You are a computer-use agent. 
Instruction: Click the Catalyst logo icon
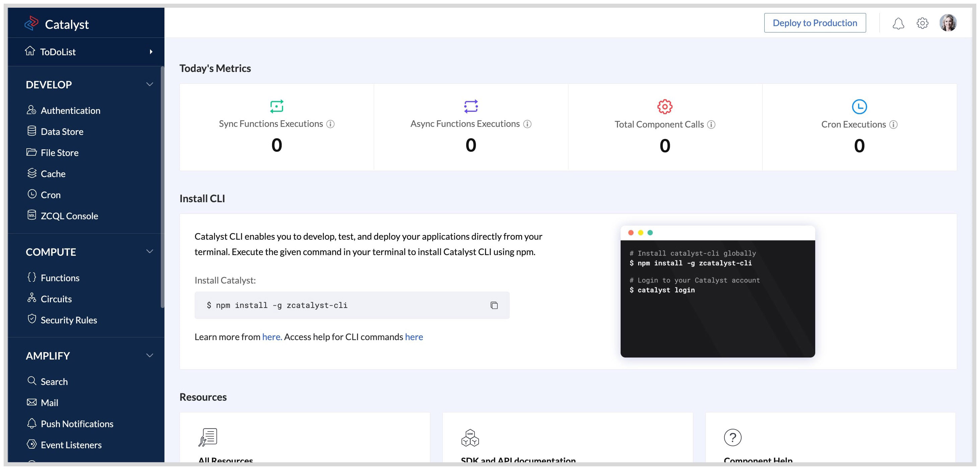pos(31,23)
